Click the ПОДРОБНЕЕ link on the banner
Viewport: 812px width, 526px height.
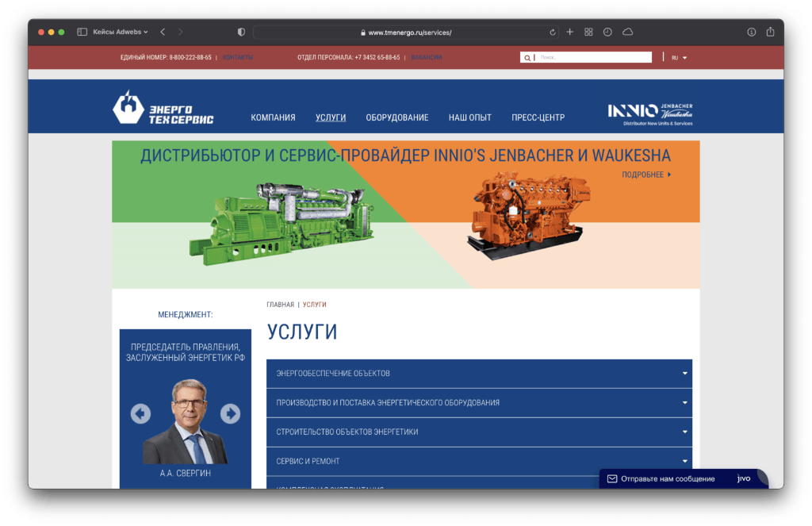[645, 175]
